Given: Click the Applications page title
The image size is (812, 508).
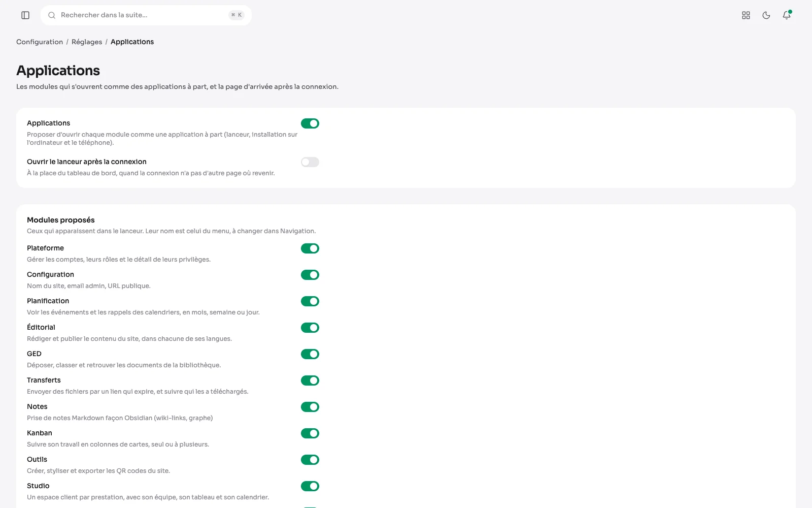Looking at the screenshot, I should tap(58, 71).
